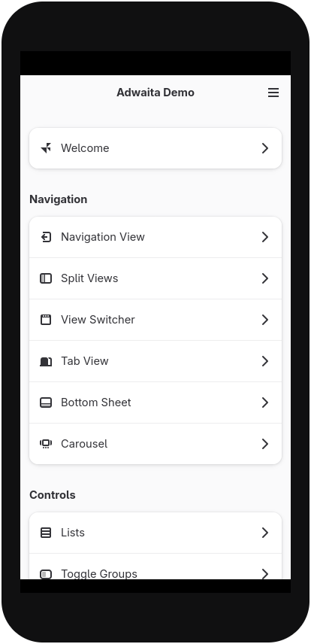Click the Lists icon

point(46,533)
